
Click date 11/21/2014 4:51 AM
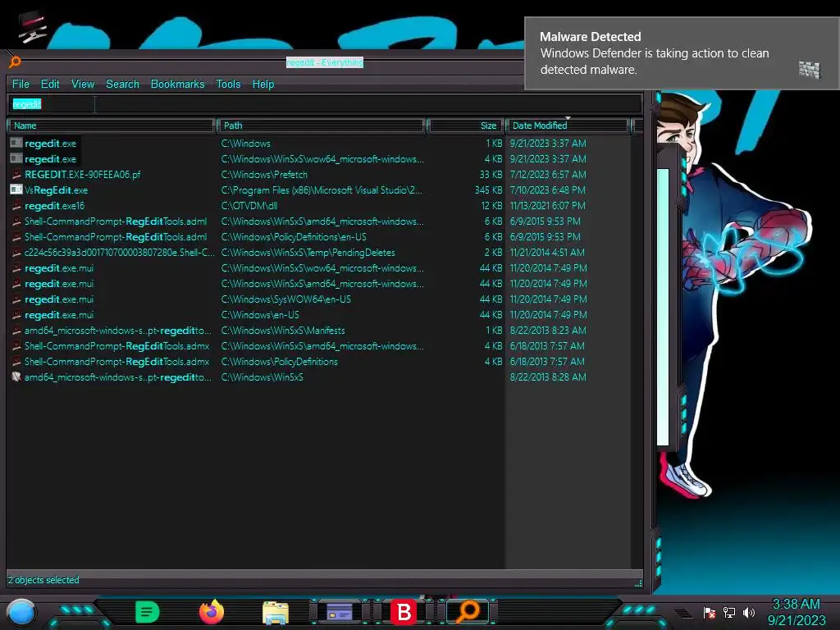(547, 253)
